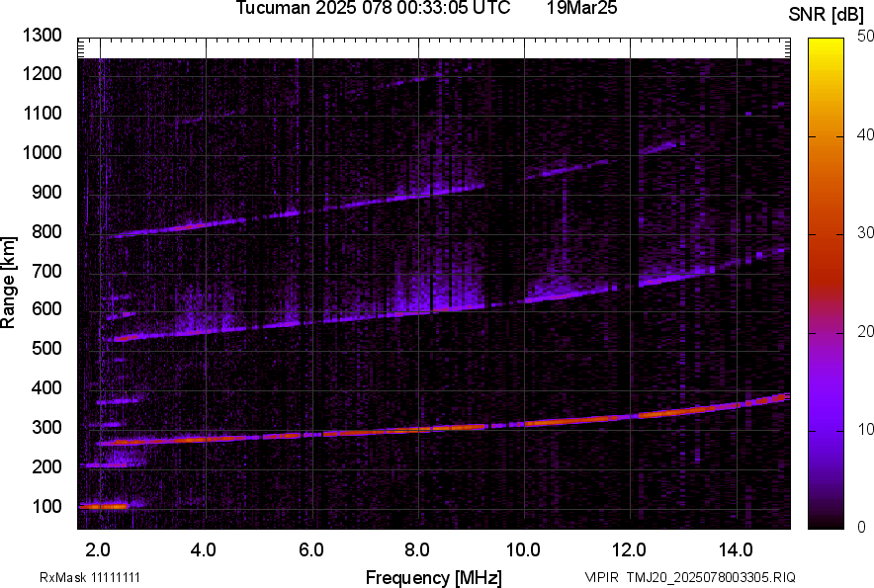Click the strong orange trace at 10 MHz
The image size is (874, 588).
(x=524, y=424)
